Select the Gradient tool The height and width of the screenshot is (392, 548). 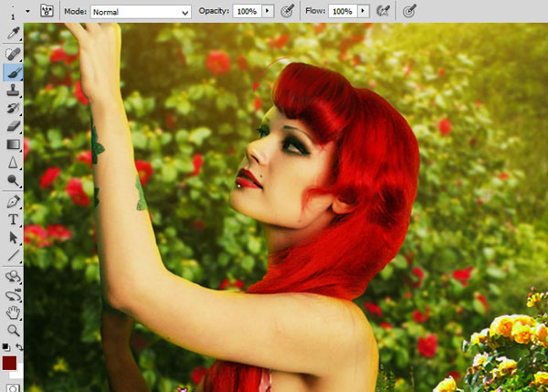(x=14, y=144)
